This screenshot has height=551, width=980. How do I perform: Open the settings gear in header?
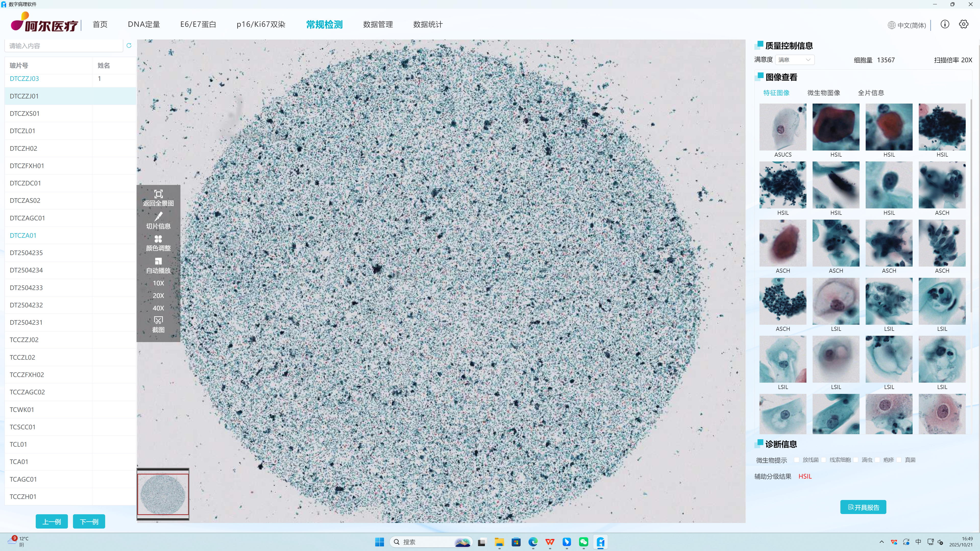[x=963, y=25]
